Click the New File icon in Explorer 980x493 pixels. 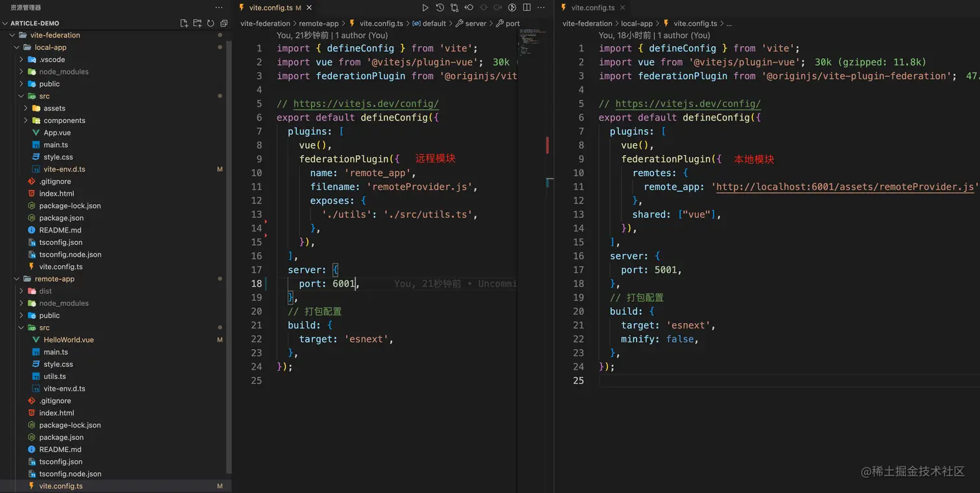click(x=184, y=23)
